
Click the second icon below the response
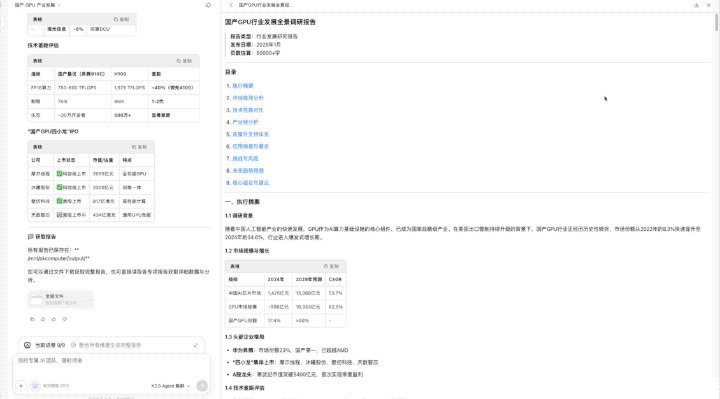click(x=43, y=319)
